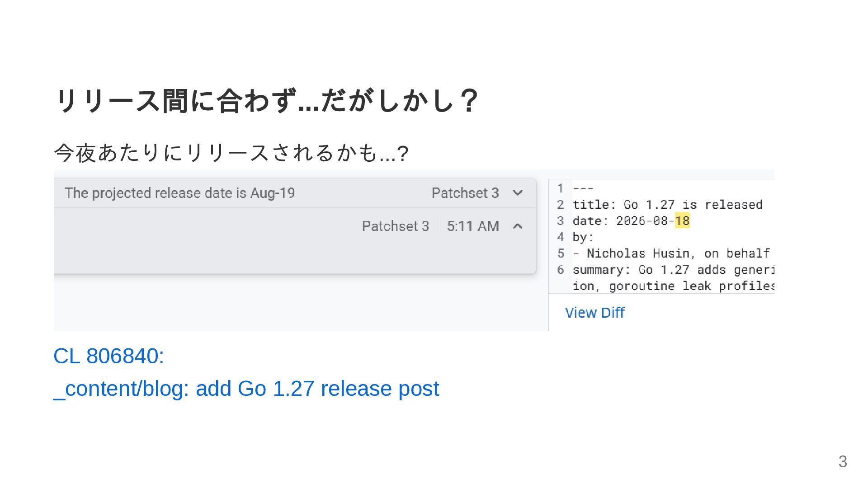Click the 5:11 AM timestamp

click(x=473, y=226)
